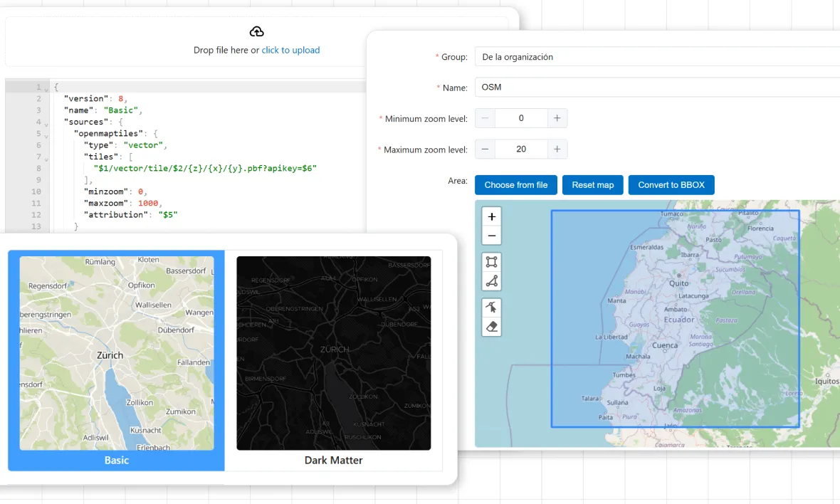
Task: Click the "attribution": "$5" line in editor
Action: [130, 215]
